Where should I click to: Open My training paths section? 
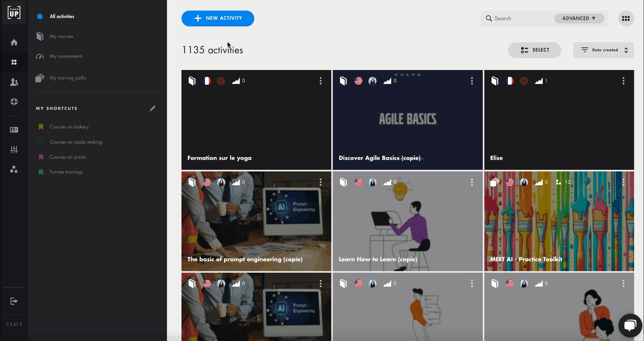point(68,78)
